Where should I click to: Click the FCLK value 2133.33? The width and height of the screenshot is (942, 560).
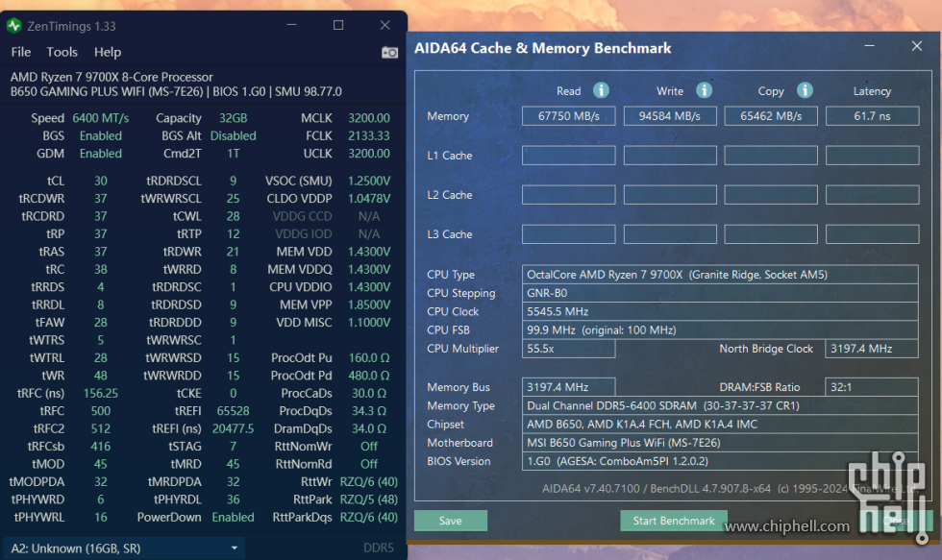pyautogui.click(x=369, y=136)
